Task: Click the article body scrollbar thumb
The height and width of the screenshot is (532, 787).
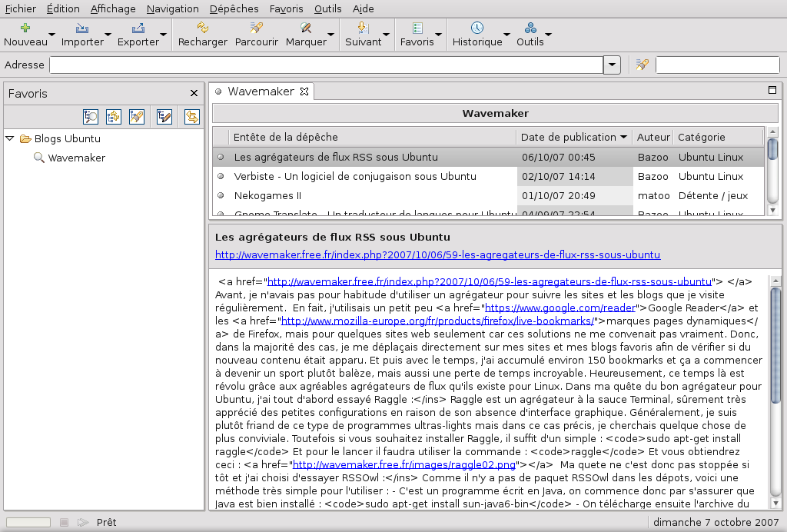Action: [775, 344]
